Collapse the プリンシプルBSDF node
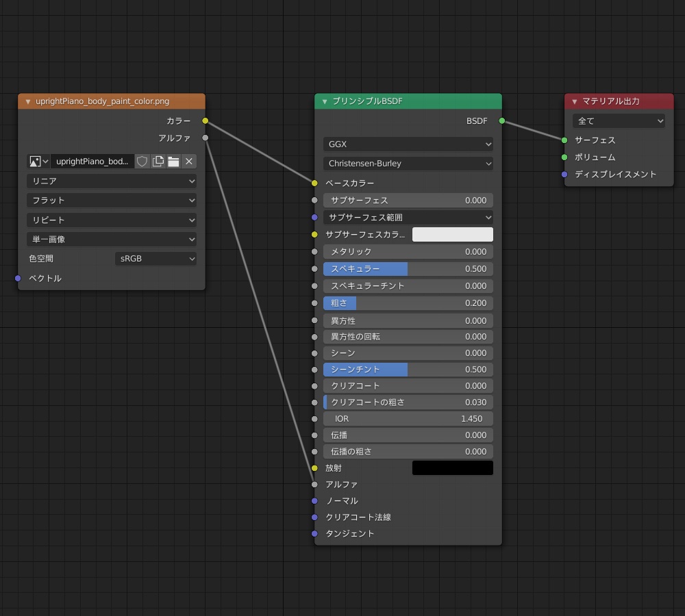The width and height of the screenshot is (685, 616). click(x=325, y=101)
